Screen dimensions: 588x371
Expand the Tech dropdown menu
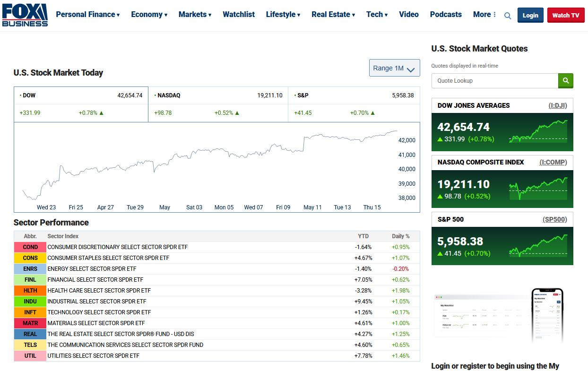click(377, 15)
